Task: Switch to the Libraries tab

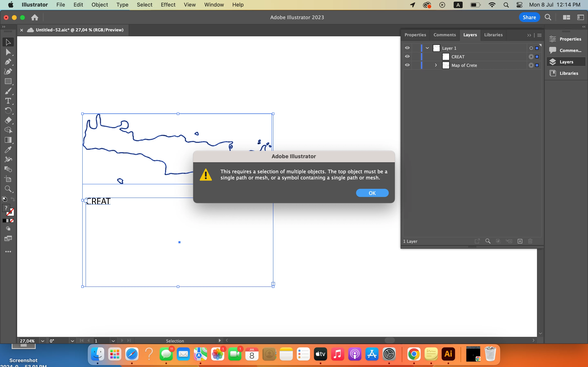Action: [x=493, y=35]
